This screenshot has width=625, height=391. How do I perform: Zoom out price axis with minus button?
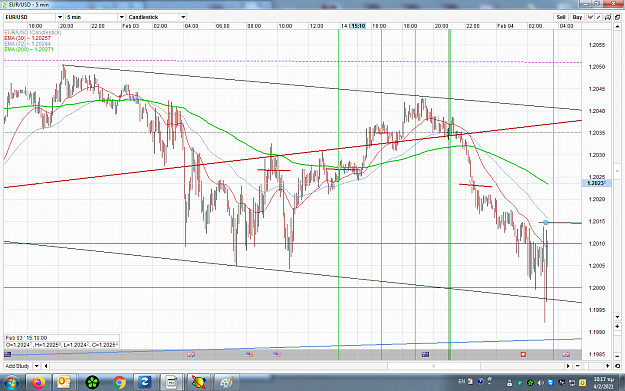[x=617, y=356]
